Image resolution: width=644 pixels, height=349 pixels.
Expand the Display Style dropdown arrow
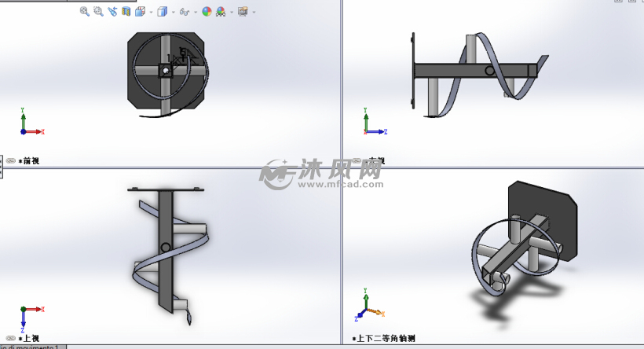point(174,12)
